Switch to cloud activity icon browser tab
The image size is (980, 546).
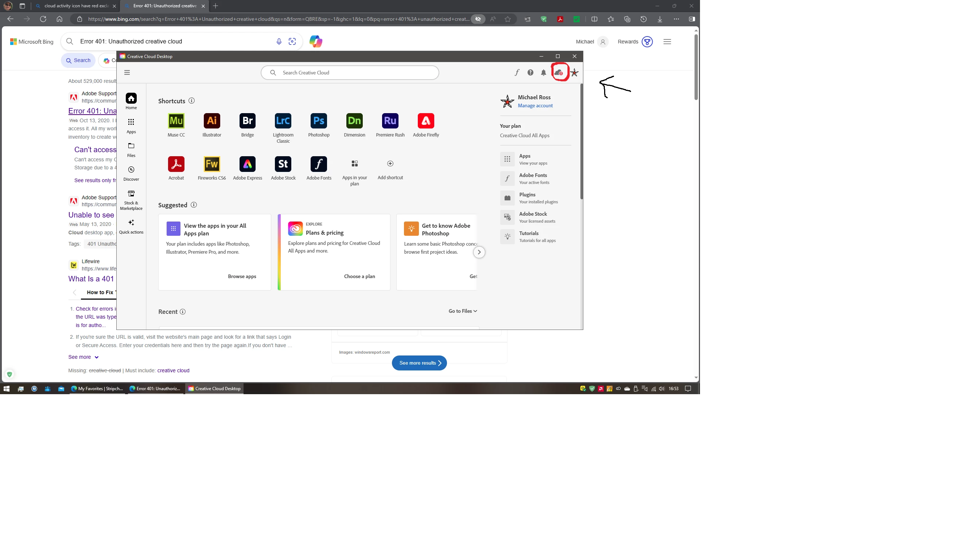pos(75,6)
